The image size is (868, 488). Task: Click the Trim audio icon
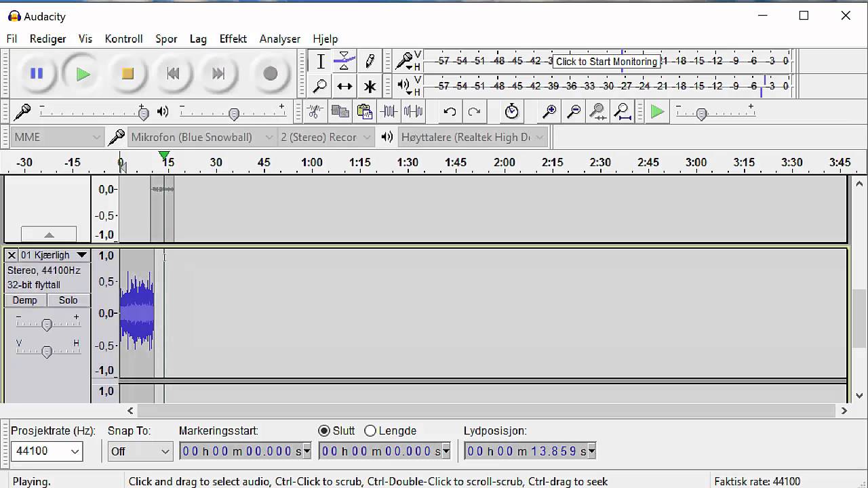pos(389,111)
